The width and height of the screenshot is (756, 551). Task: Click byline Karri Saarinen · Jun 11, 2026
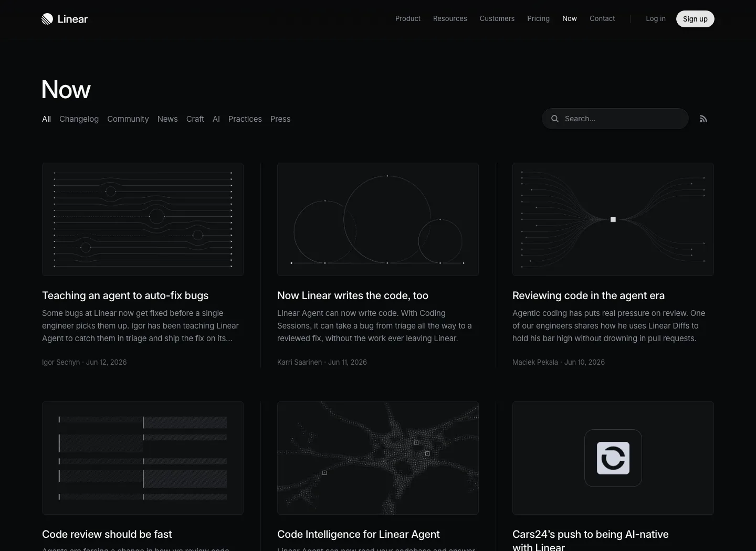point(322,362)
